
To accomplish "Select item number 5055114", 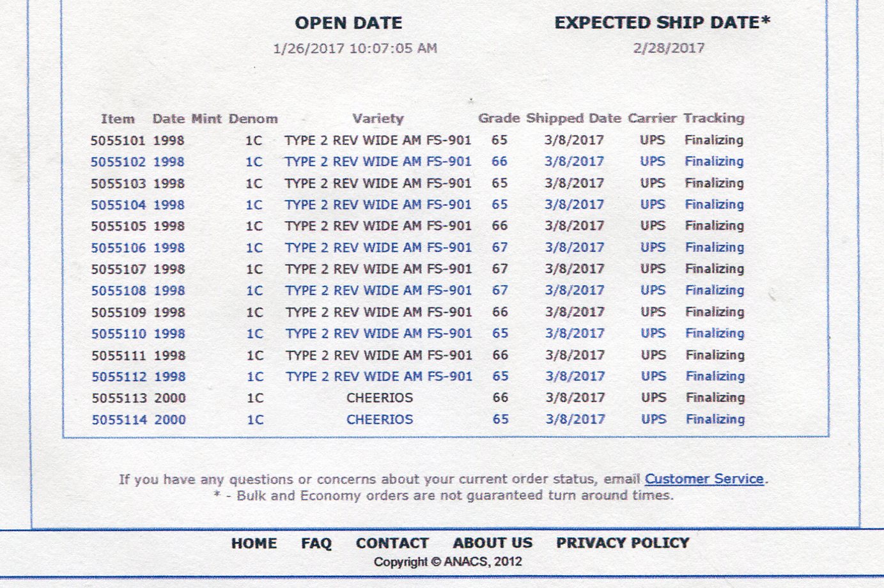I will coord(120,420).
